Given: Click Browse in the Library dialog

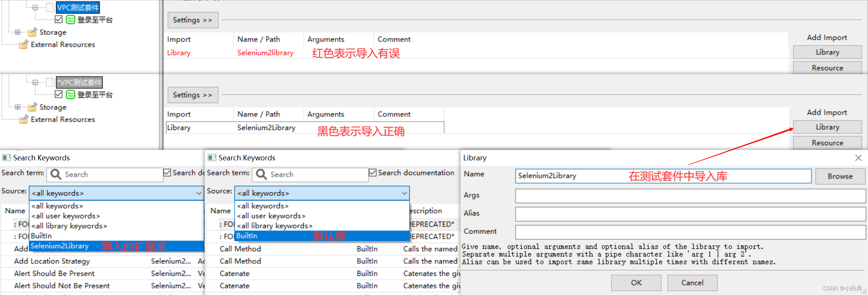Looking at the screenshot, I should click(840, 176).
